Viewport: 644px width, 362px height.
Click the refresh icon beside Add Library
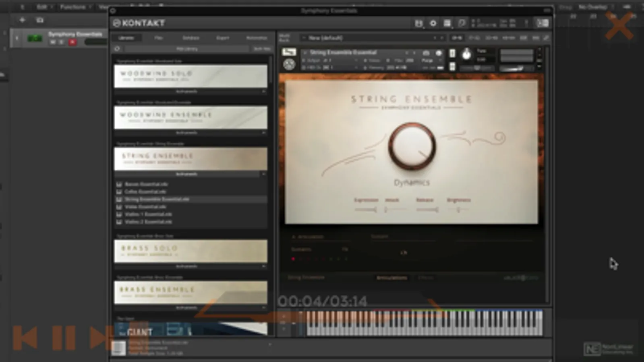pos(117,49)
